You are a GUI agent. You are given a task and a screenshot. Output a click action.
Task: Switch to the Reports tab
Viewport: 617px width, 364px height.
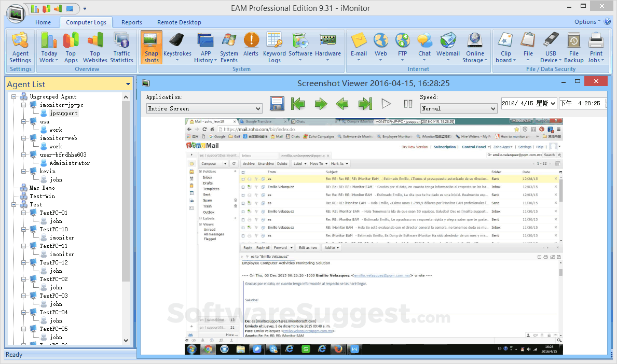pos(131,22)
